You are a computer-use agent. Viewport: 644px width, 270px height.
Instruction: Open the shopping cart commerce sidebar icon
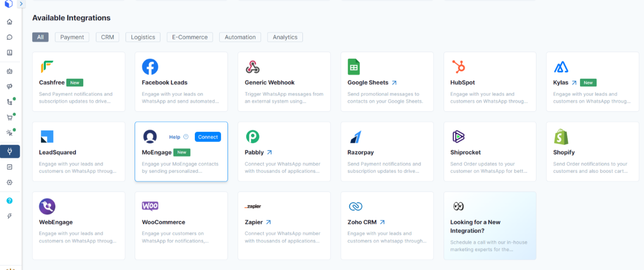(10, 118)
